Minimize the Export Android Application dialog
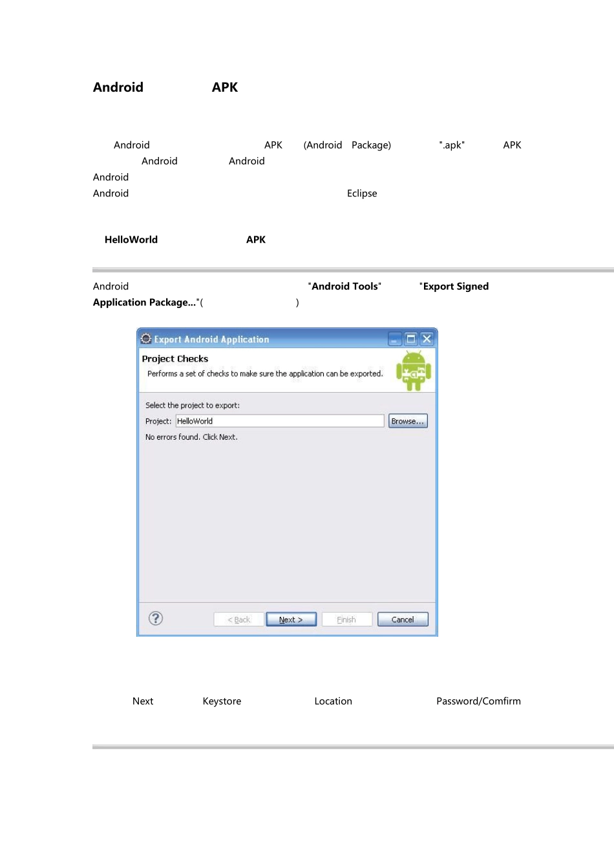Viewport: 614px width, 868px height. pos(394,339)
